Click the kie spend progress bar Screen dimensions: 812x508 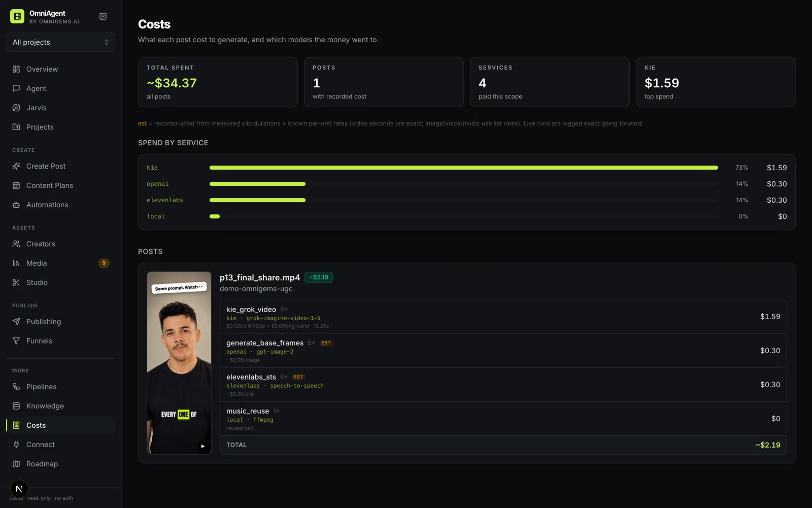pos(464,168)
